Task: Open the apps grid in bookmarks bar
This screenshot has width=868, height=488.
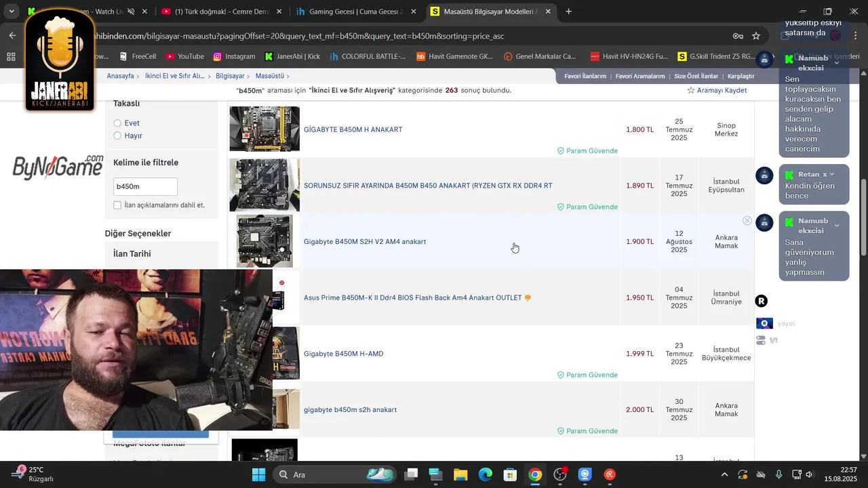Action: (11, 56)
